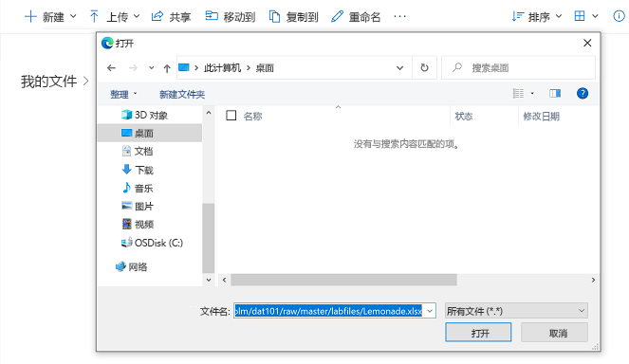629x364 pixels.
Task: Click the horizontal scrollbar right arrow
Action: (x=593, y=280)
